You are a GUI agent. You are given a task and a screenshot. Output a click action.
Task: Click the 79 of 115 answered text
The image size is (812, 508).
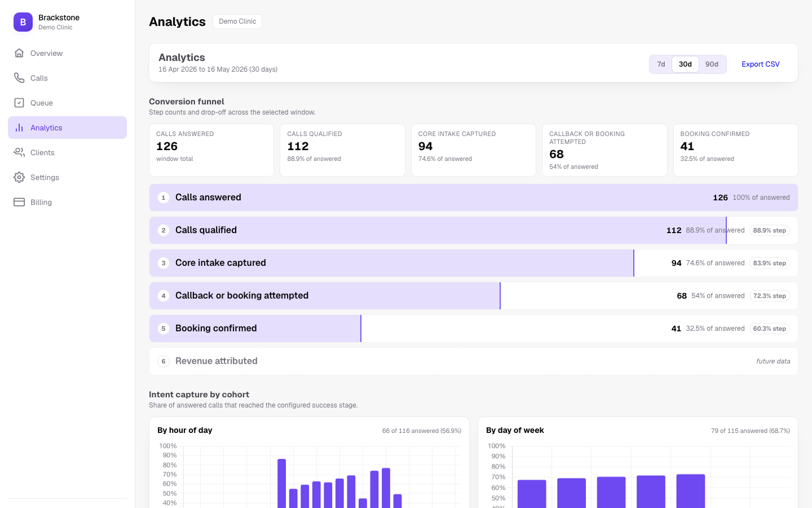751,431
